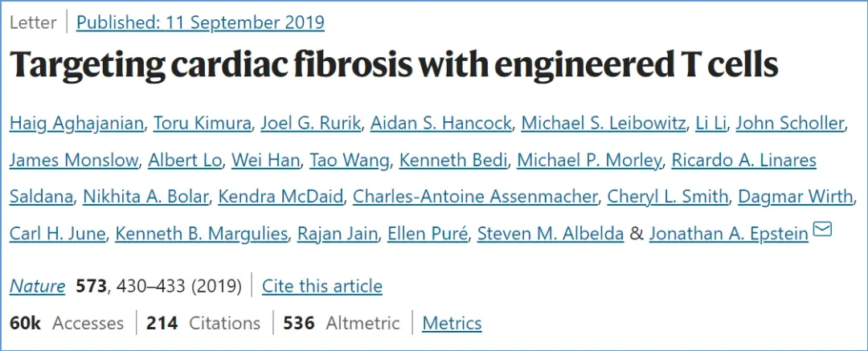Open Kenneth B. Margulies author info
The image size is (868, 351).
coord(202,234)
